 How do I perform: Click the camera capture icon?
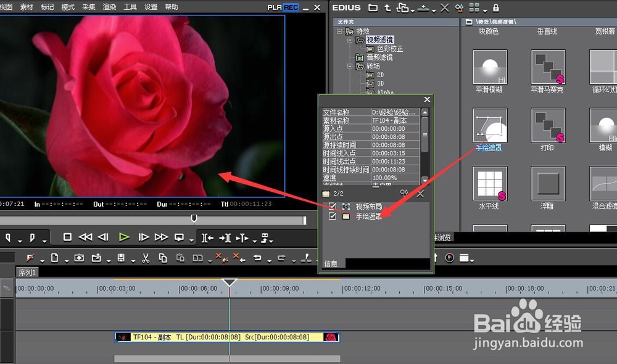79,258
